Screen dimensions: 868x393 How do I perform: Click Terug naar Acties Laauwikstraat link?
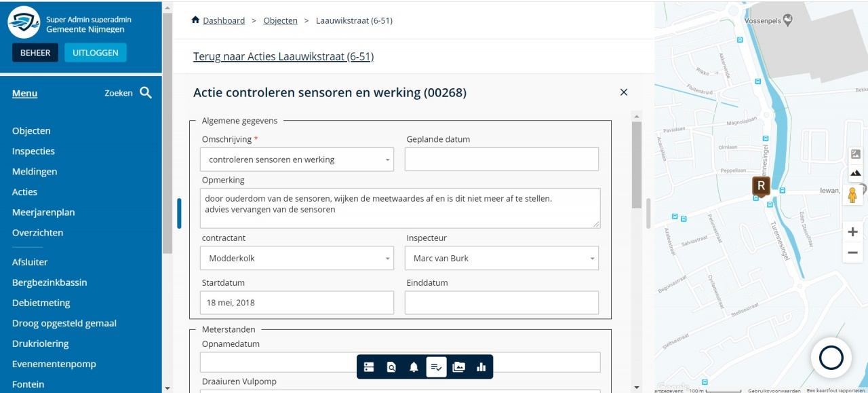click(283, 56)
